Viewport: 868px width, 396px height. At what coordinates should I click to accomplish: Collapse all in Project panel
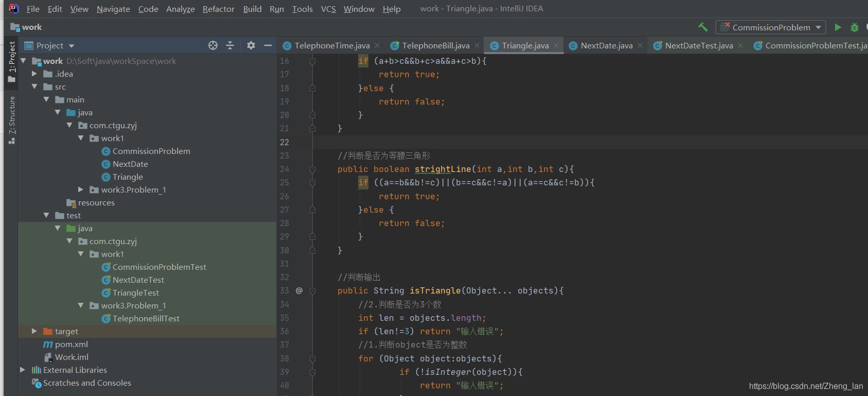pos(230,45)
